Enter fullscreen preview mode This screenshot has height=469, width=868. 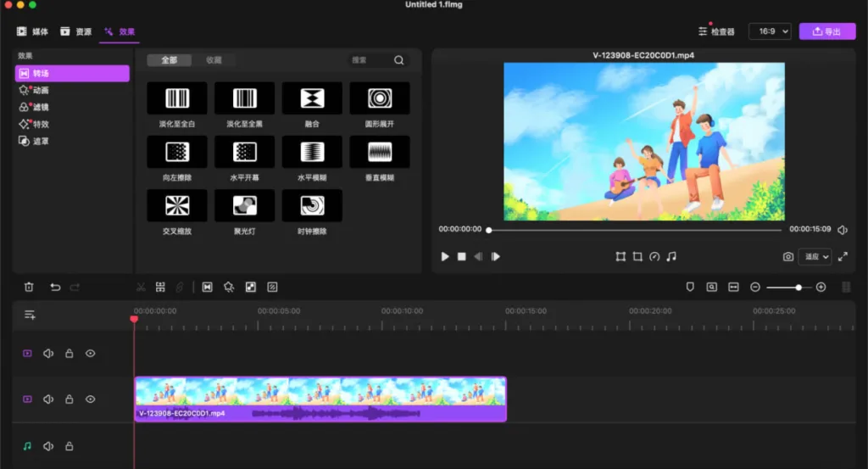tap(843, 256)
